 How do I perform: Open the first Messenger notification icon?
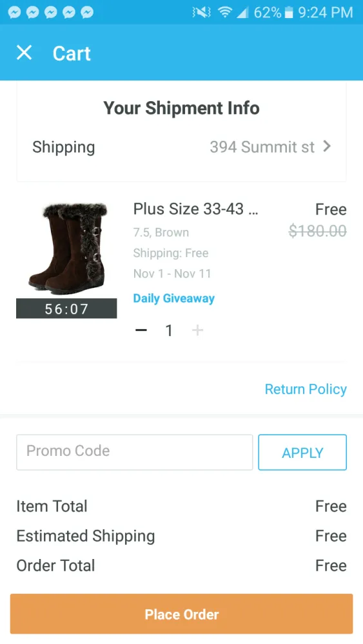pyautogui.click(x=14, y=12)
